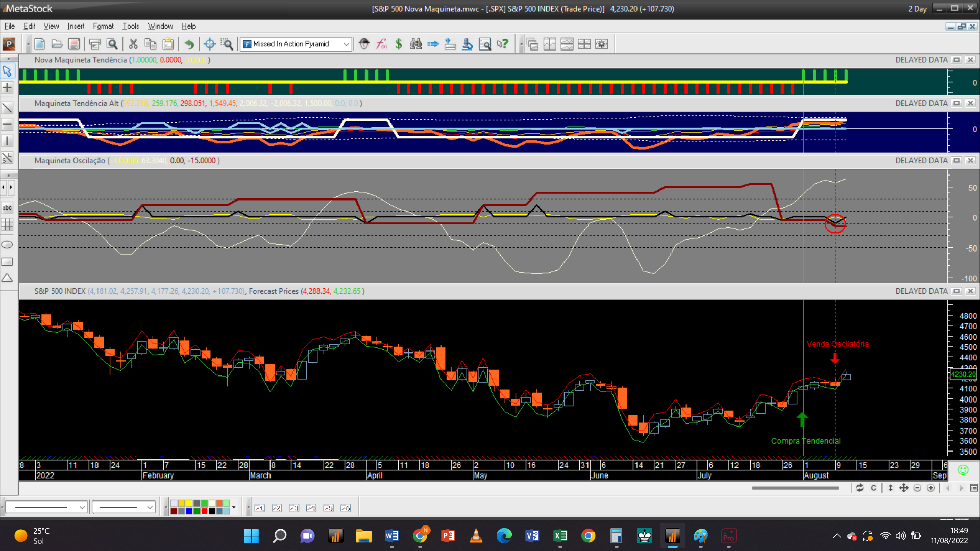Screen dimensions: 980x551
Task: Toggle chart layout 3 button
Action: click(x=294, y=508)
